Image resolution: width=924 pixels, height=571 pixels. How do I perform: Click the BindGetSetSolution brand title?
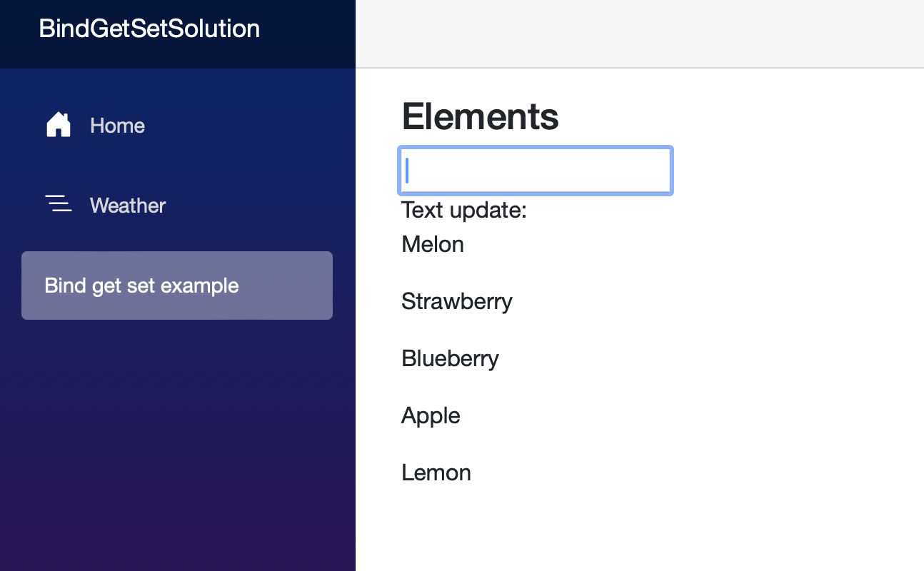tap(149, 29)
